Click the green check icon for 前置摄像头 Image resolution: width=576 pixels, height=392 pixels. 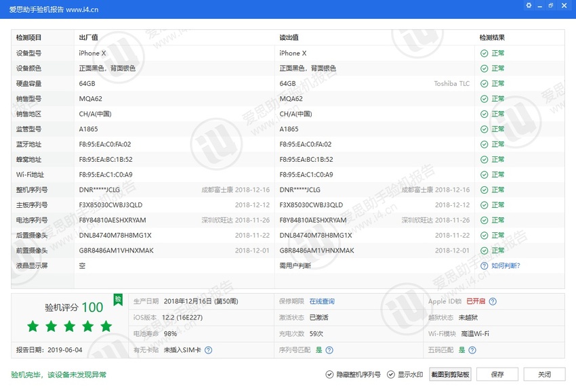pyautogui.click(x=484, y=251)
